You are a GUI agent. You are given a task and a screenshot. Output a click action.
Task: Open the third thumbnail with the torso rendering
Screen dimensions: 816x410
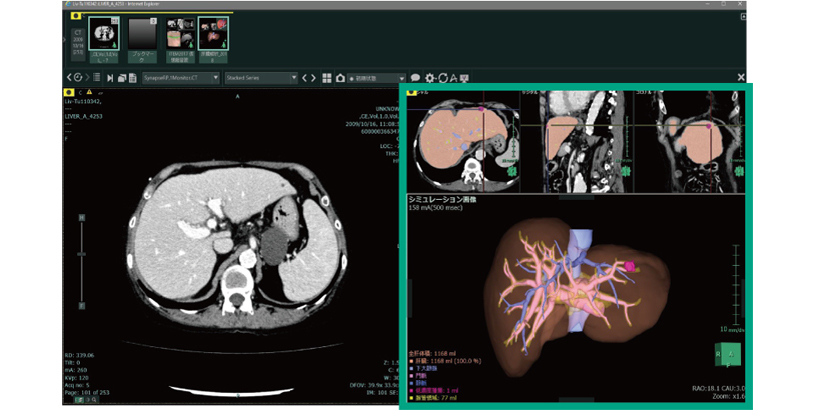click(x=180, y=33)
